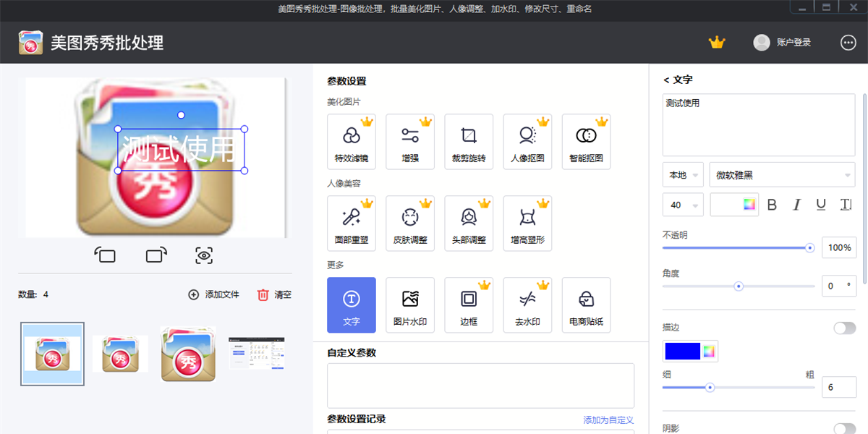Image resolution: width=868 pixels, height=434 pixels.
Task: Select the 边框 border tool
Action: coord(469,305)
